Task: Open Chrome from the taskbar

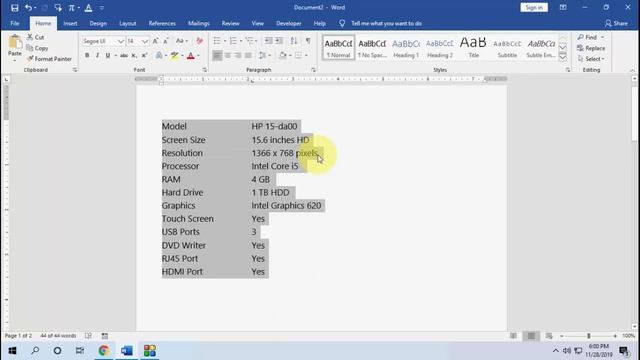Action: point(104,351)
